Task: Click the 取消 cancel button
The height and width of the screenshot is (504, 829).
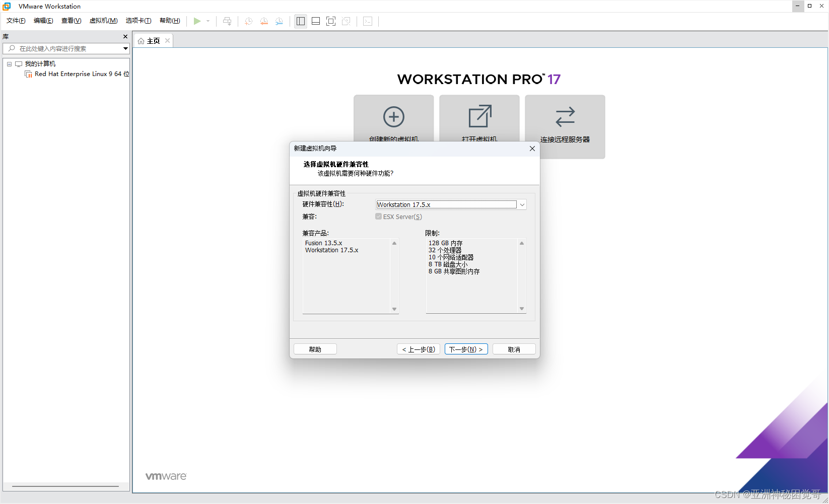Action: [514, 349]
